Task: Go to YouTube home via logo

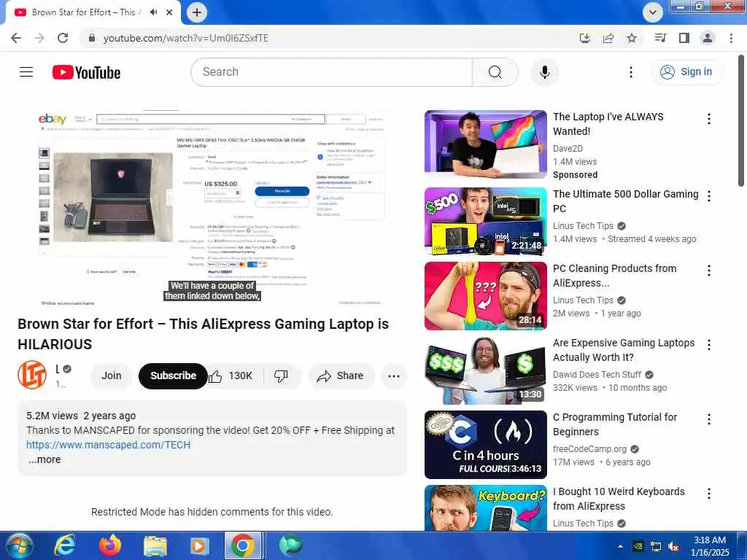Action: [x=86, y=72]
